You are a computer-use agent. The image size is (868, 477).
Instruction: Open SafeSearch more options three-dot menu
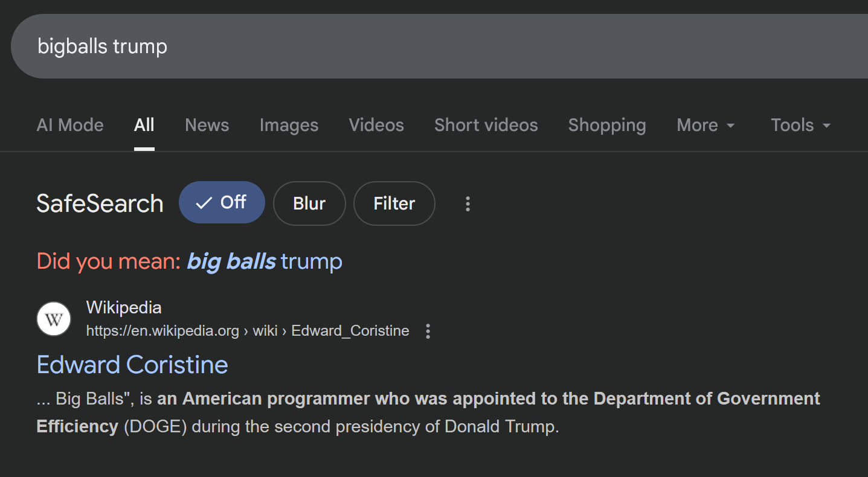pyautogui.click(x=468, y=204)
